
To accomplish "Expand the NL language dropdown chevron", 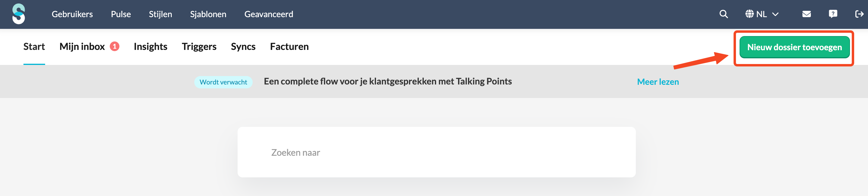I will tap(775, 14).
